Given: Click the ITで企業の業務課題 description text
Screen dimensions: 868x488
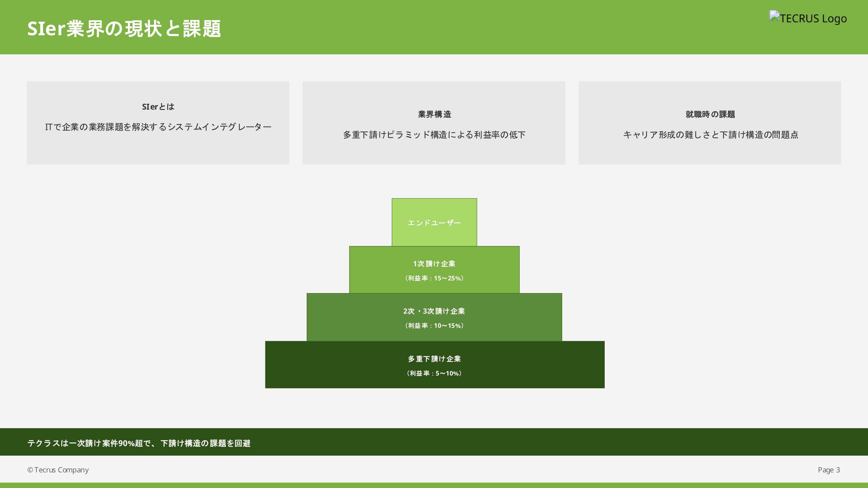Looking at the screenshot, I should coord(158,127).
